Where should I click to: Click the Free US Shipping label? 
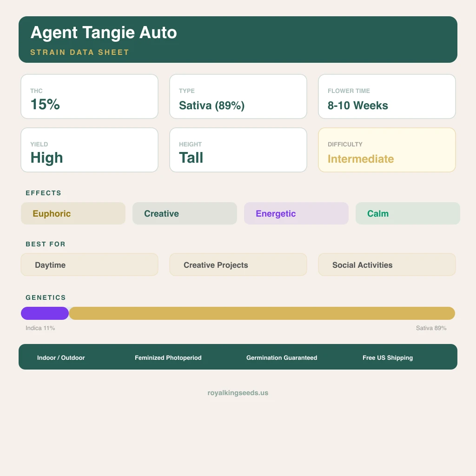coord(388,357)
